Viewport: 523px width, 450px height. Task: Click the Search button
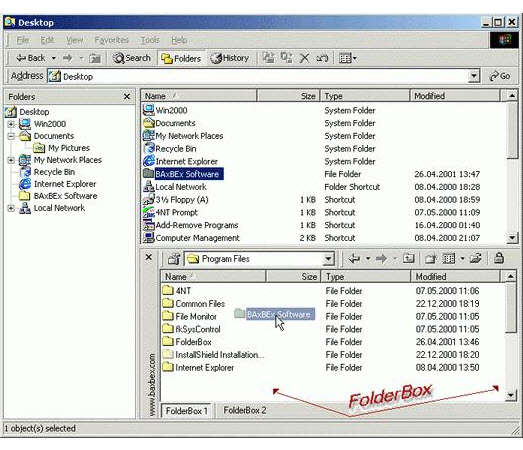pyautogui.click(x=131, y=58)
